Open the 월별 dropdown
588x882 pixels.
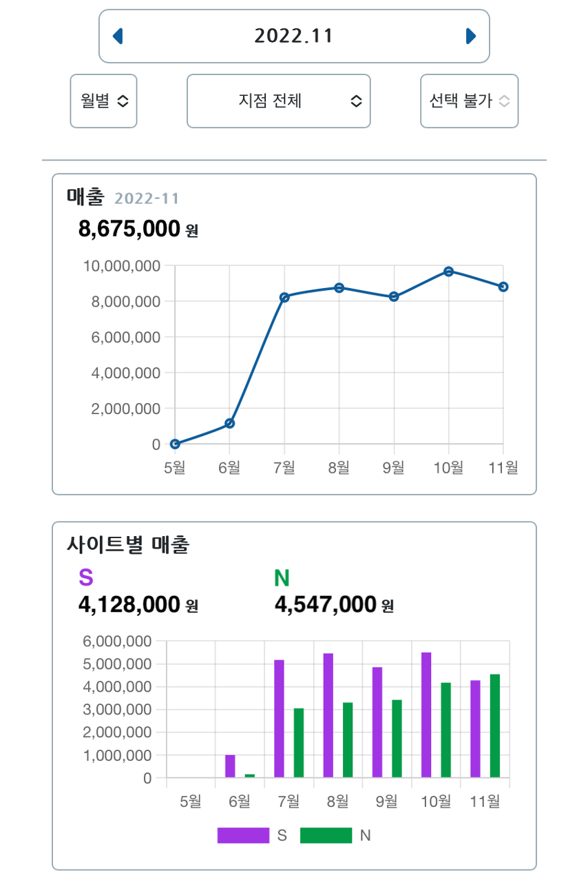(103, 101)
